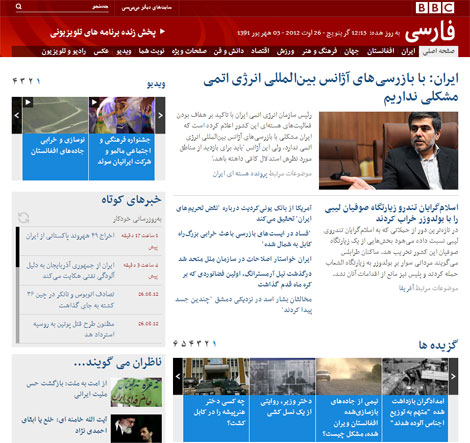The width and height of the screenshot is (470, 443).
Task: Open the افغانستان navigation tab
Action: pos(380,51)
